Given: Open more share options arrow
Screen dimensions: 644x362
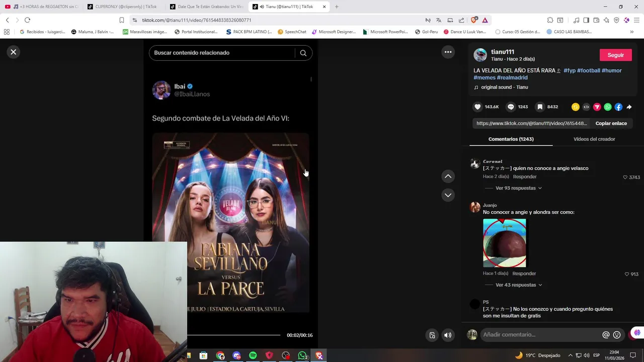Looking at the screenshot, I should (629, 107).
